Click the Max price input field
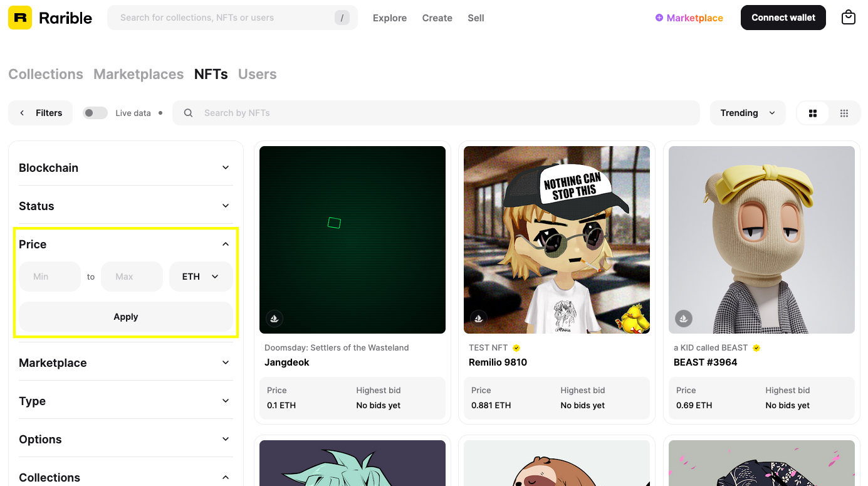868x486 pixels. point(132,277)
